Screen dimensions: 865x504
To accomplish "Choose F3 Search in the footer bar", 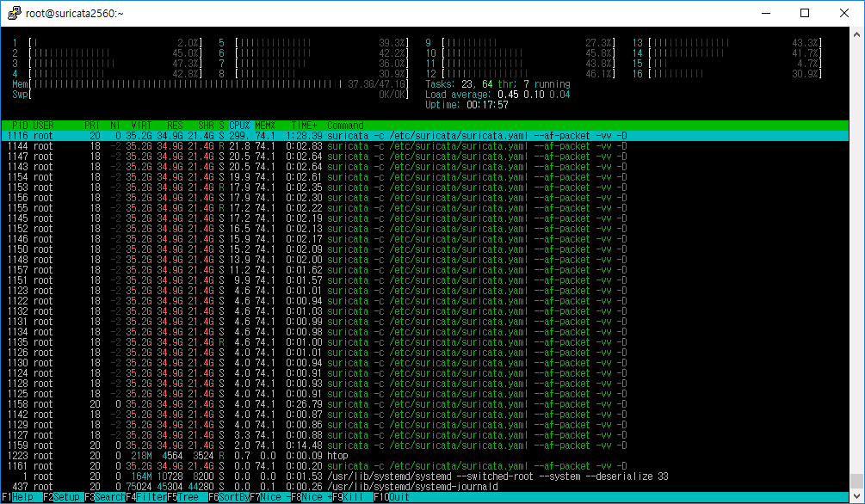I will [x=105, y=497].
